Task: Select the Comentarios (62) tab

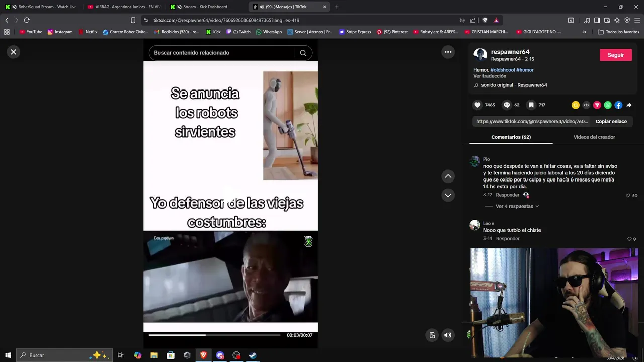Action: pyautogui.click(x=511, y=137)
